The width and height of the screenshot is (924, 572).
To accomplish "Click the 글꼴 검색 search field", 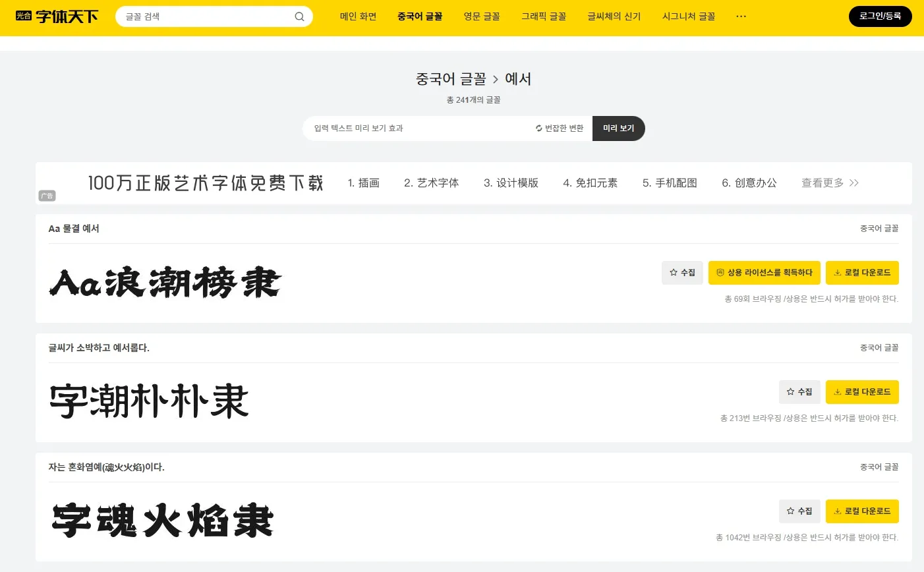I will (x=204, y=16).
